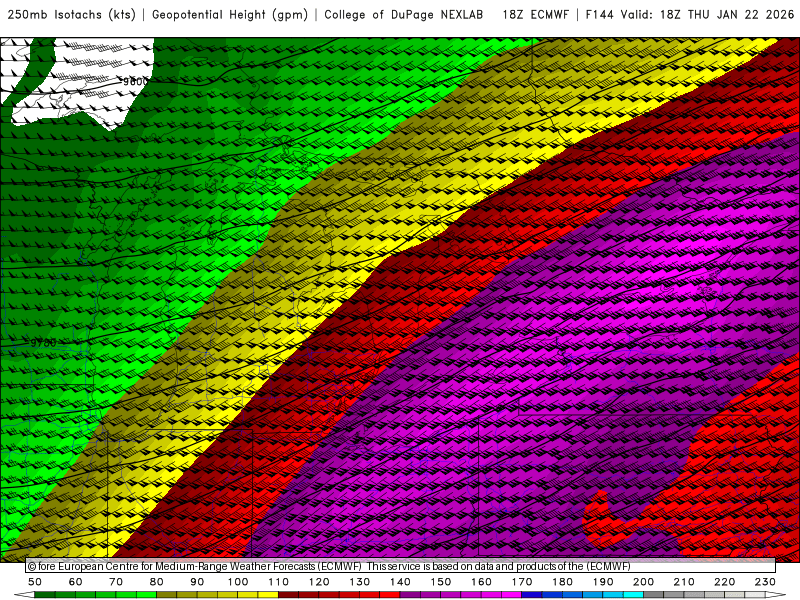
Task: Click the legend value 50
Action: point(35,582)
